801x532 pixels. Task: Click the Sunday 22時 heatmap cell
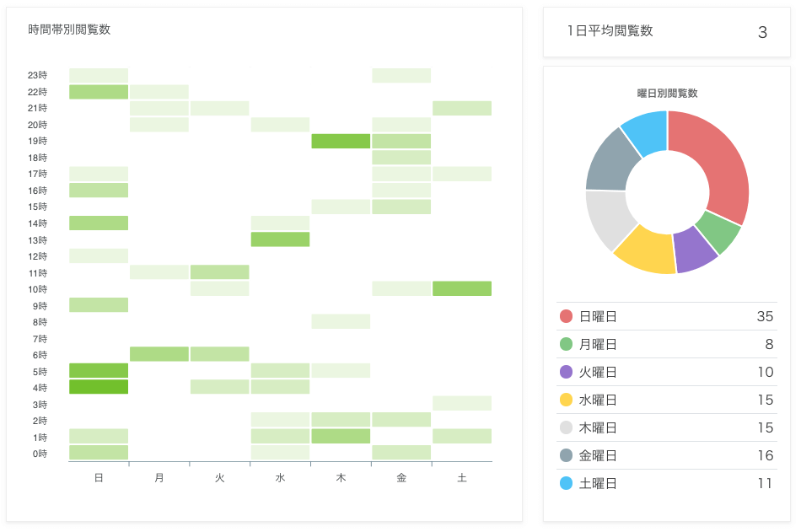(x=99, y=92)
